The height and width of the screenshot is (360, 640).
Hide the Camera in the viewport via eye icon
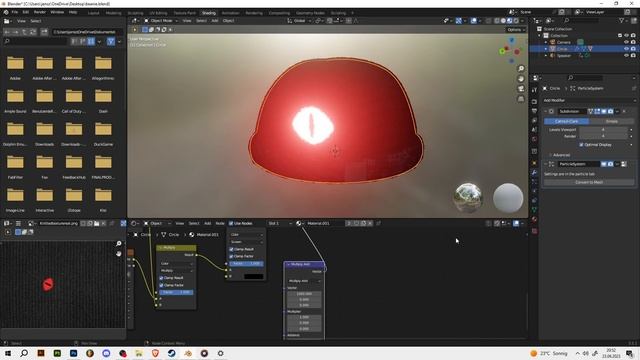(x=626, y=42)
